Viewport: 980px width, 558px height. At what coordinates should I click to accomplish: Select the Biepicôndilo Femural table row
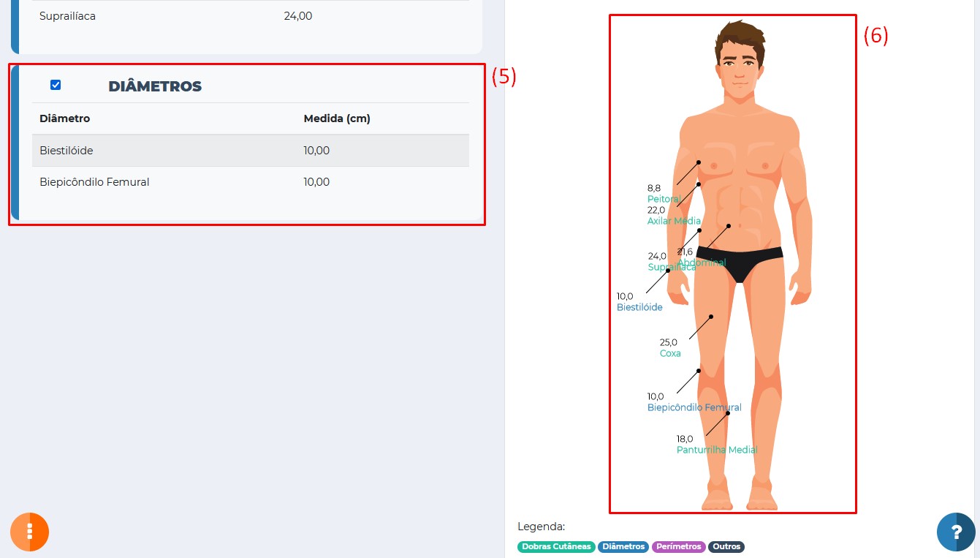[x=250, y=182]
